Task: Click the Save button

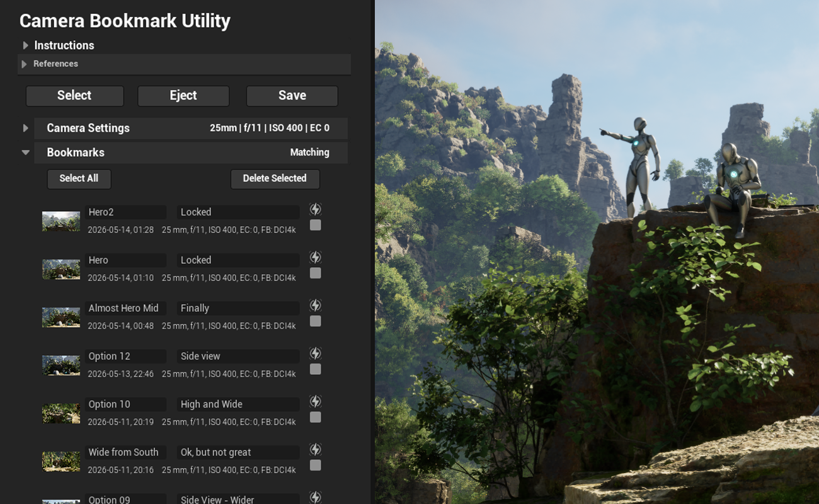Action: (292, 96)
